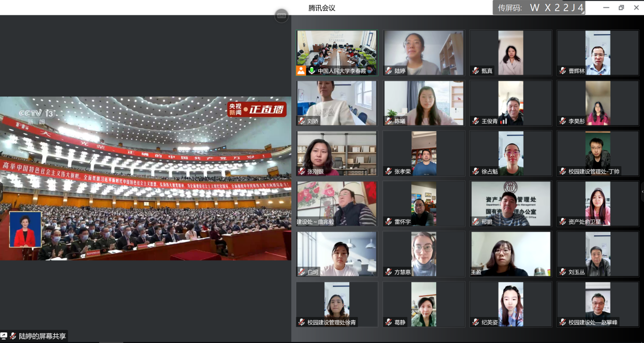Image resolution: width=644 pixels, height=343 pixels.
Task: Minimize the 腾讯会议 window
Action: tap(606, 8)
